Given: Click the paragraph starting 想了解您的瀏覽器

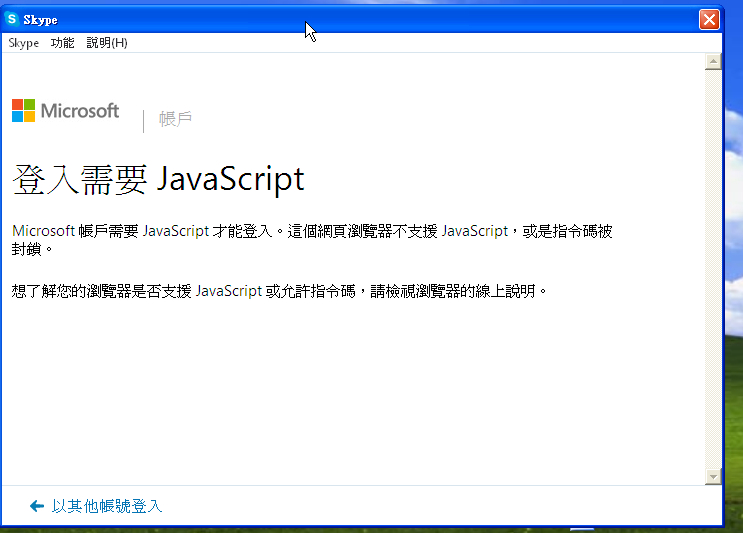Looking at the screenshot, I should click(x=279, y=290).
